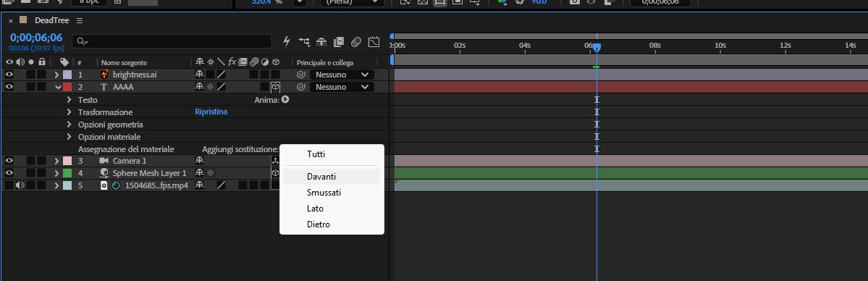Click the Anima play arrow button

[x=285, y=100]
